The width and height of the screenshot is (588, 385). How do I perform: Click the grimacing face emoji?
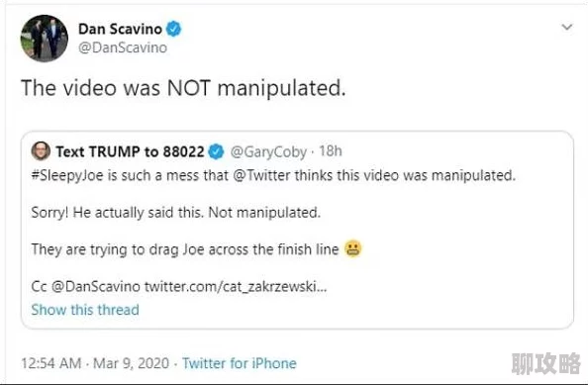point(352,249)
